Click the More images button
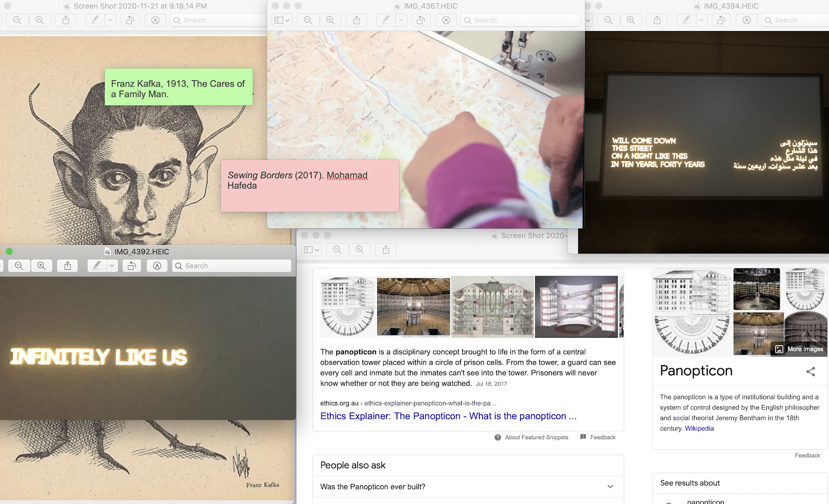The height and width of the screenshot is (504, 829). pos(798,349)
